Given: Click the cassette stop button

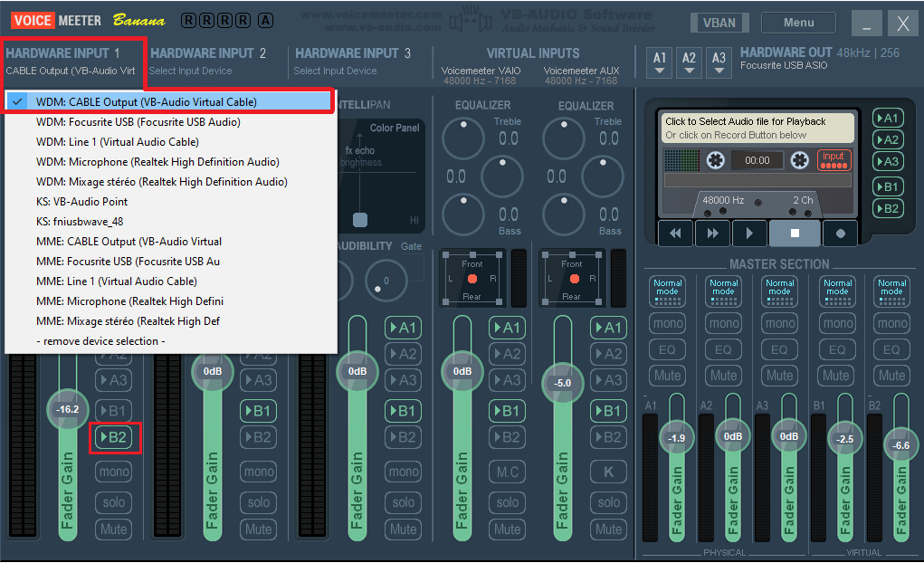Looking at the screenshot, I should pos(795,233).
